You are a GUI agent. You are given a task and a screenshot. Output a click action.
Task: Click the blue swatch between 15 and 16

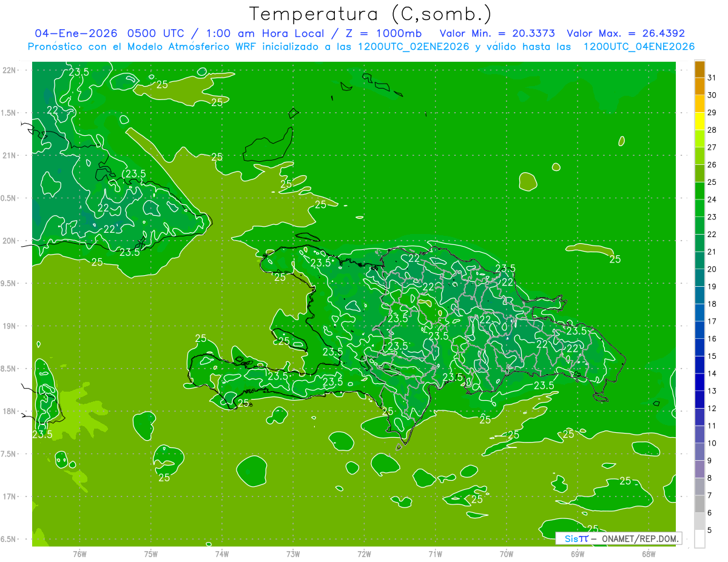[x=699, y=347]
